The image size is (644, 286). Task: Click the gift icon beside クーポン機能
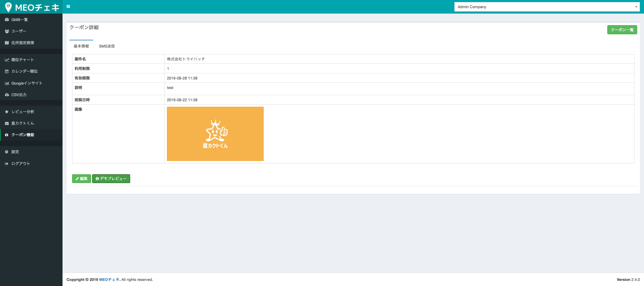point(7,135)
